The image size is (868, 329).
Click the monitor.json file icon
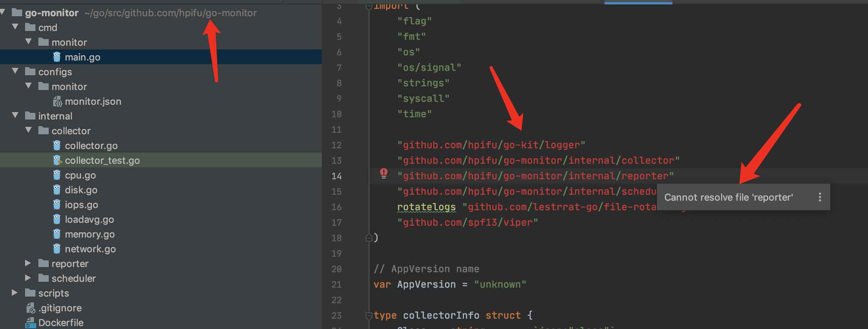[x=57, y=101]
